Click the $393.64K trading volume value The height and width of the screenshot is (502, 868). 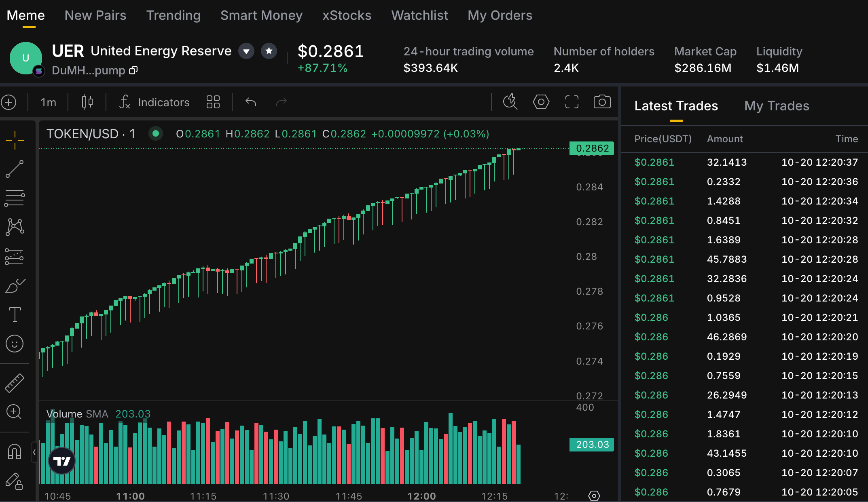click(x=431, y=68)
